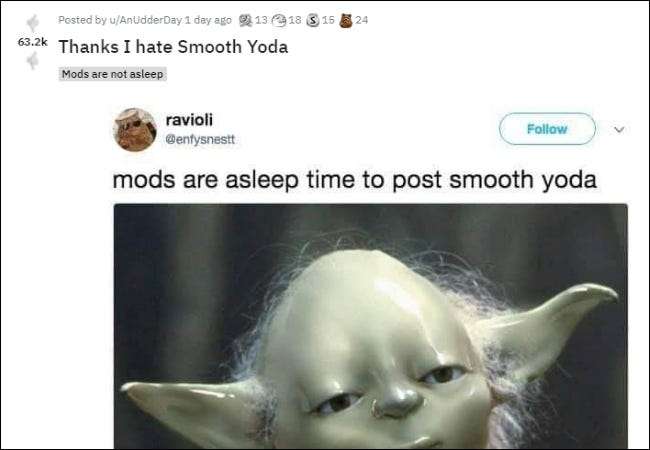
Task: Click the silver award icon with count 15
Action: (313, 20)
